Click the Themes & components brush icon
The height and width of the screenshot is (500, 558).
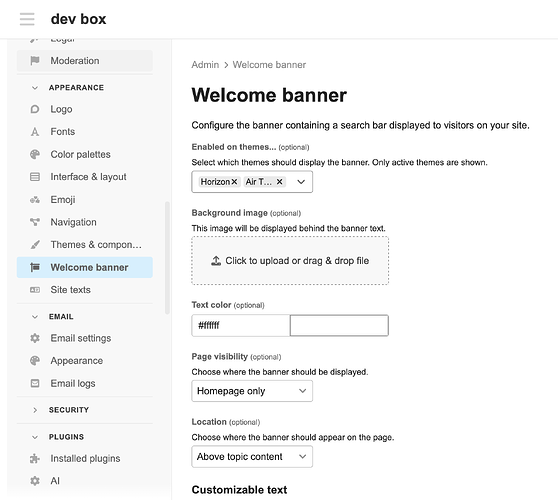35,245
